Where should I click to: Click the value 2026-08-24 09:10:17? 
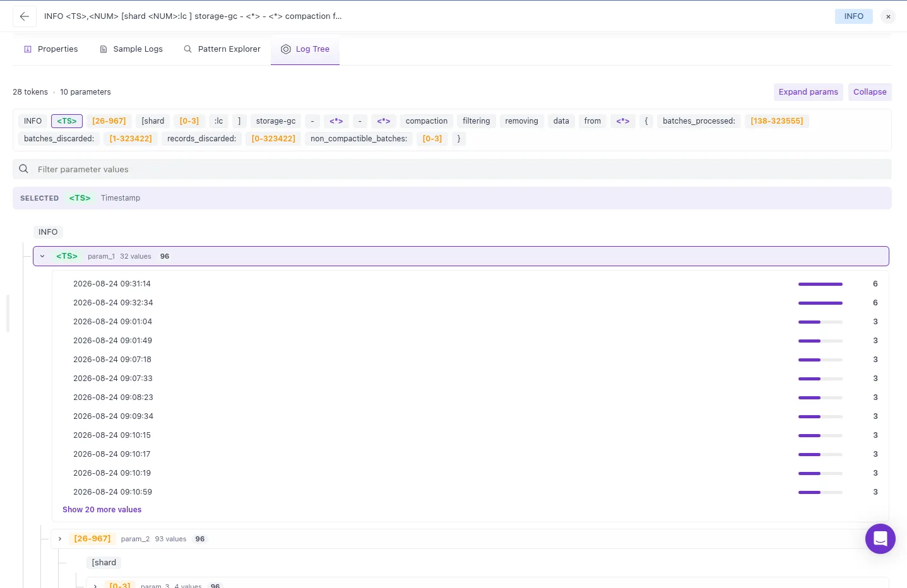click(112, 454)
